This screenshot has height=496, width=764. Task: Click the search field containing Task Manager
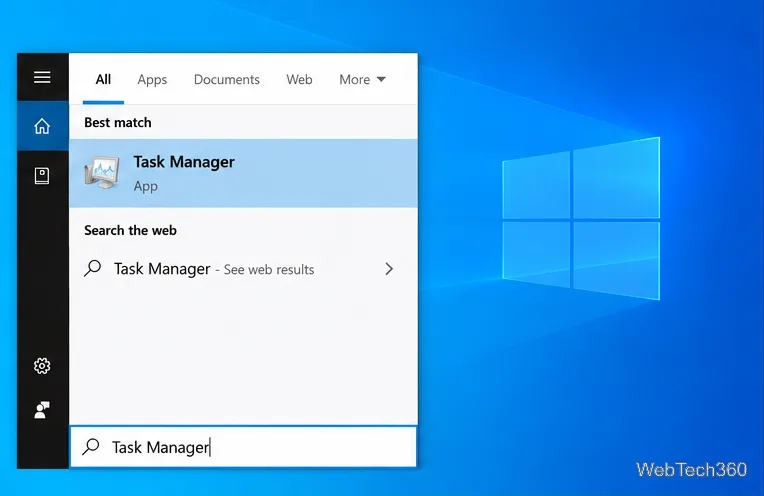[x=244, y=447]
